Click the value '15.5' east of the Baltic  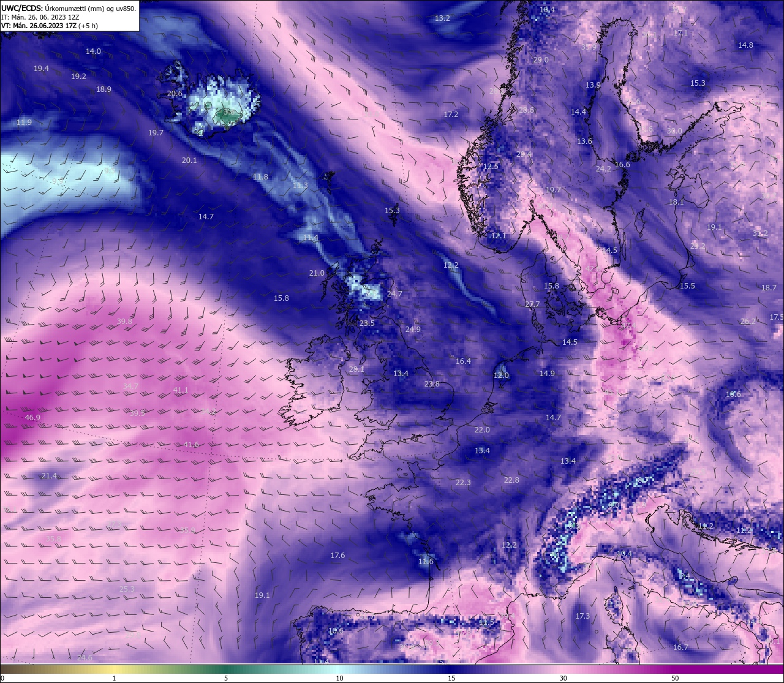coord(687,286)
